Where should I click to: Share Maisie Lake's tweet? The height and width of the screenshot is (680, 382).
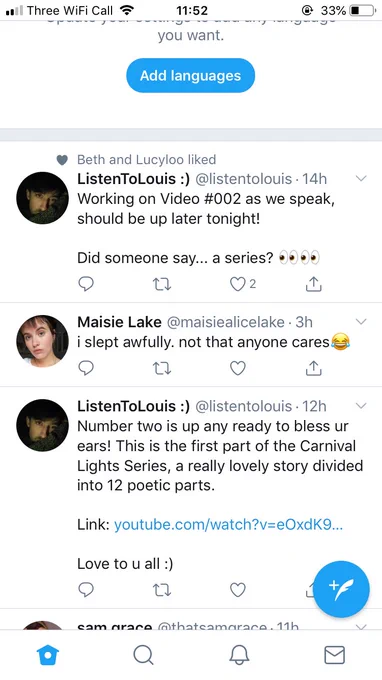(x=313, y=368)
